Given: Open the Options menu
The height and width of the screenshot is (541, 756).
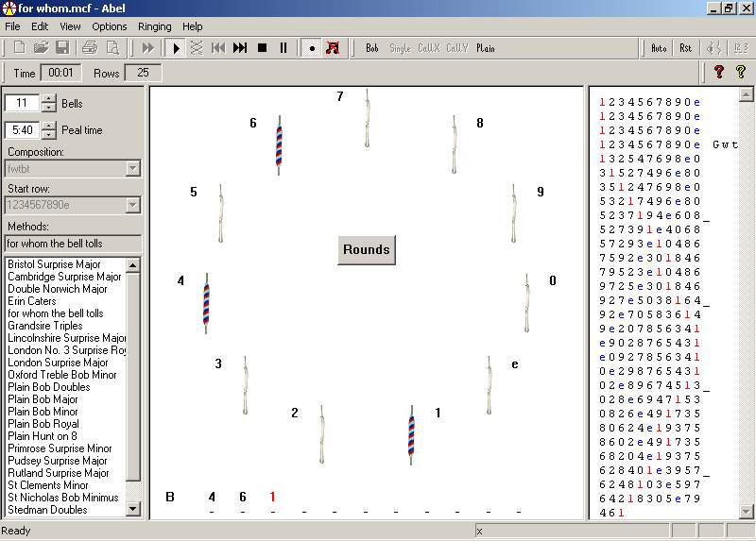Looking at the screenshot, I should (x=110, y=26).
